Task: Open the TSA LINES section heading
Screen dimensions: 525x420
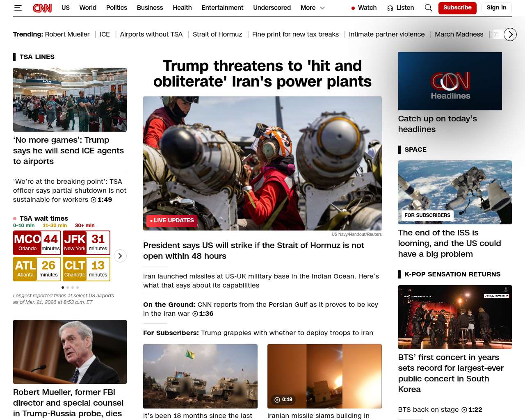Action: click(x=37, y=57)
